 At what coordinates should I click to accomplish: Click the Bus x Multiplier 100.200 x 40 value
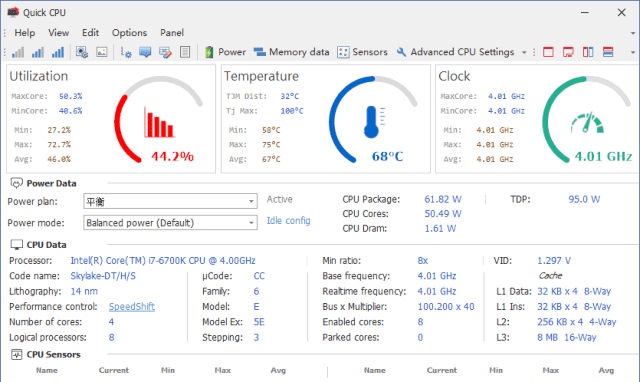446,306
